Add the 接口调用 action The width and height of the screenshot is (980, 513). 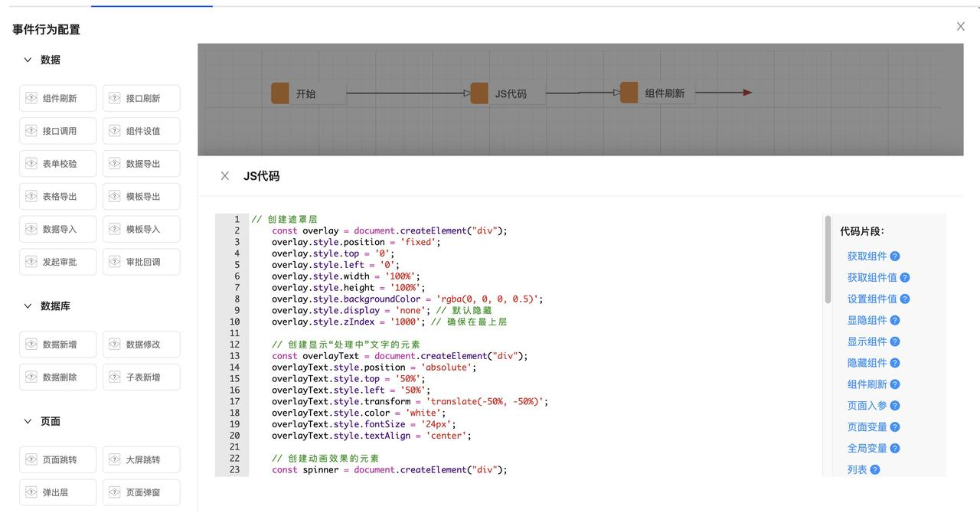tap(58, 131)
